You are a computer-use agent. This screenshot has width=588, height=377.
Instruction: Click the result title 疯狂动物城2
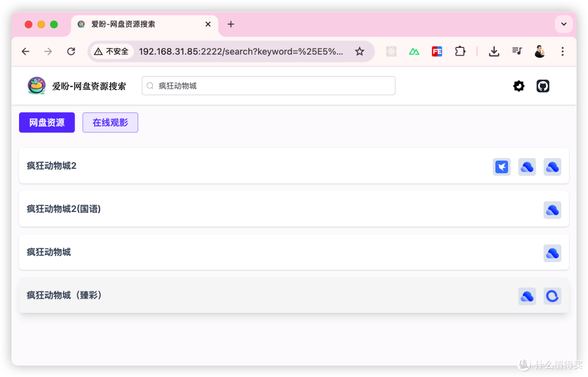[x=52, y=166]
